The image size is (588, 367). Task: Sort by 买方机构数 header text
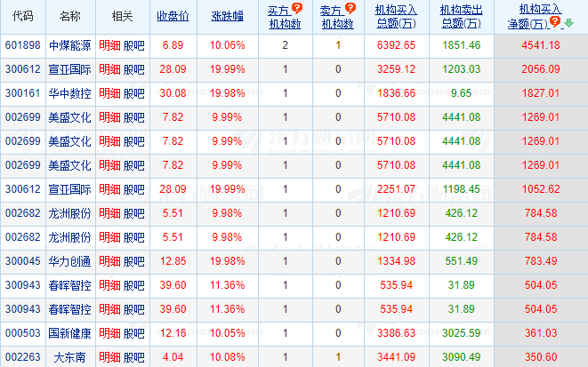coord(284,15)
